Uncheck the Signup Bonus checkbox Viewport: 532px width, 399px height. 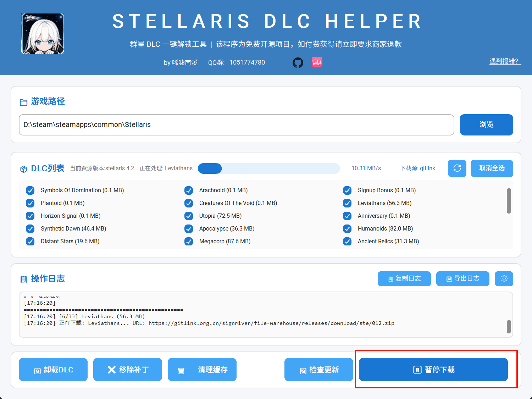coord(347,190)
